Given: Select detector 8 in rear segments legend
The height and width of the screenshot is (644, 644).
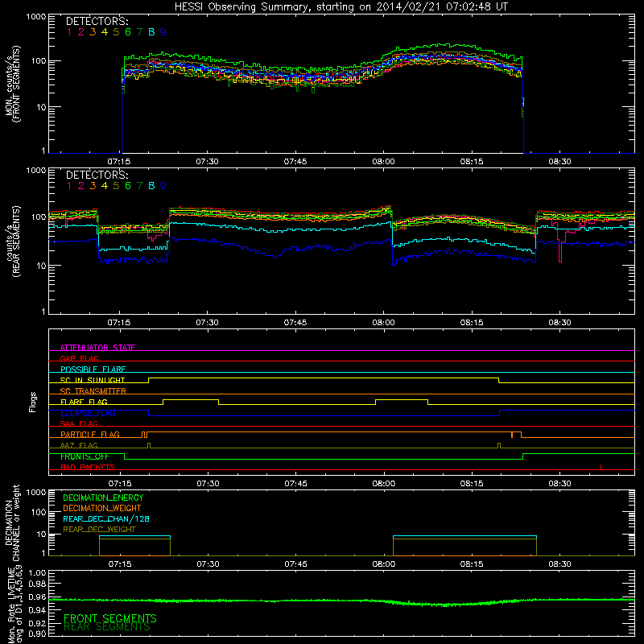Looking at the screenshot, I should tap(151, 186).
